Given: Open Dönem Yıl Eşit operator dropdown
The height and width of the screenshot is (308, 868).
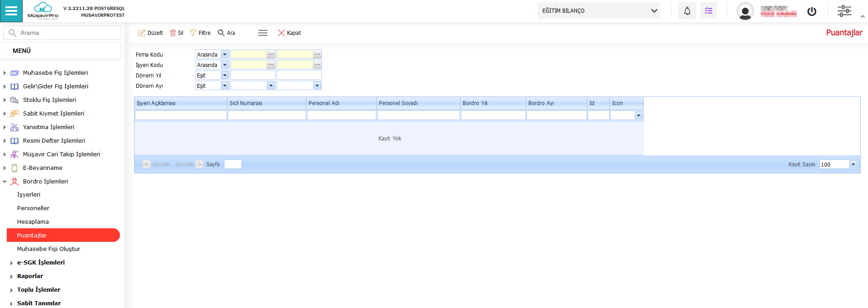Looking at the screenshot, I should coord(225,75).
